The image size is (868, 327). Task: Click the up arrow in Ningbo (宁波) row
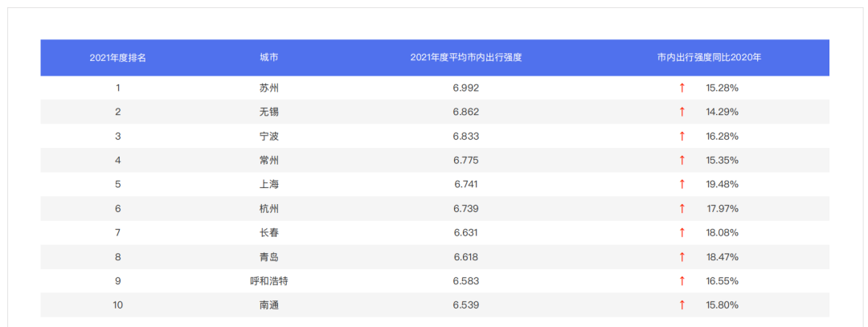682,136
